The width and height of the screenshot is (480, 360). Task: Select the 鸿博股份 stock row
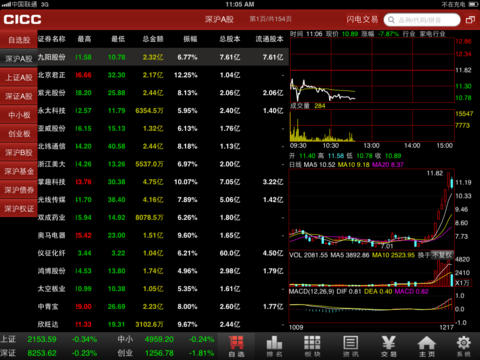coord(163,271)
